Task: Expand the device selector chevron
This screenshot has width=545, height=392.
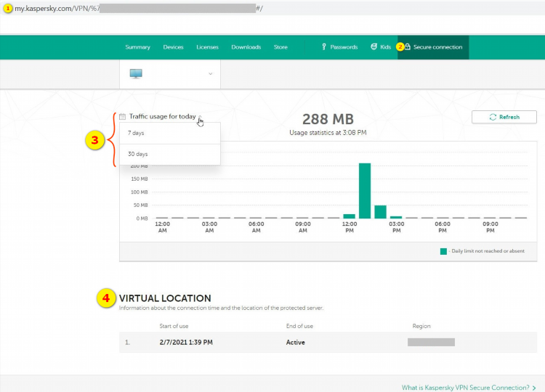Action: pos(210,73)
